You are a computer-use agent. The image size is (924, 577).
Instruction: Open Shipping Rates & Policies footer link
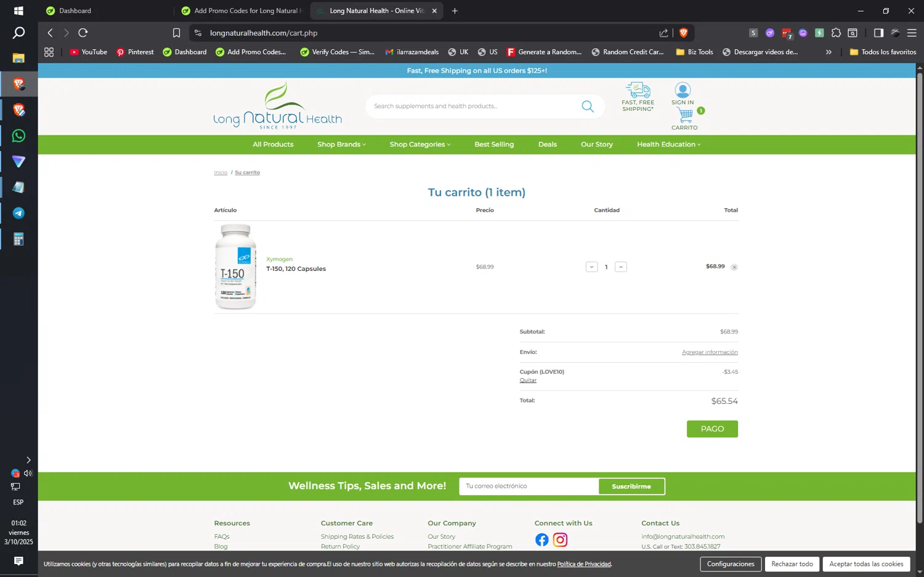click(357, 537)
